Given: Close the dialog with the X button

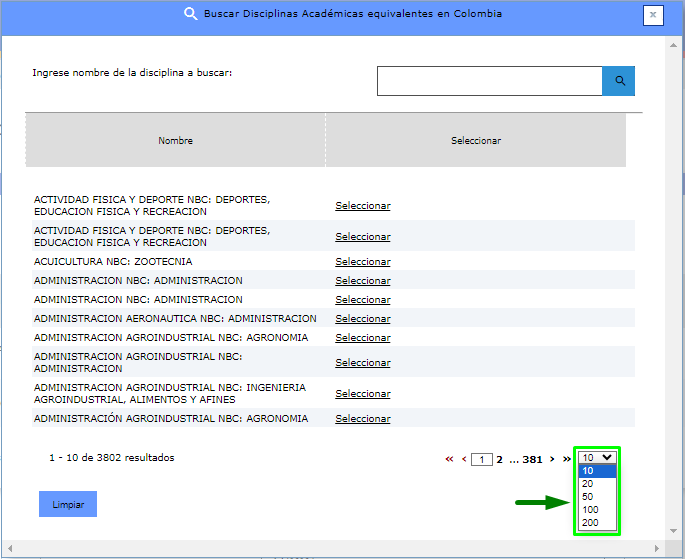Looking at the screenshot, I should (652, 15).
